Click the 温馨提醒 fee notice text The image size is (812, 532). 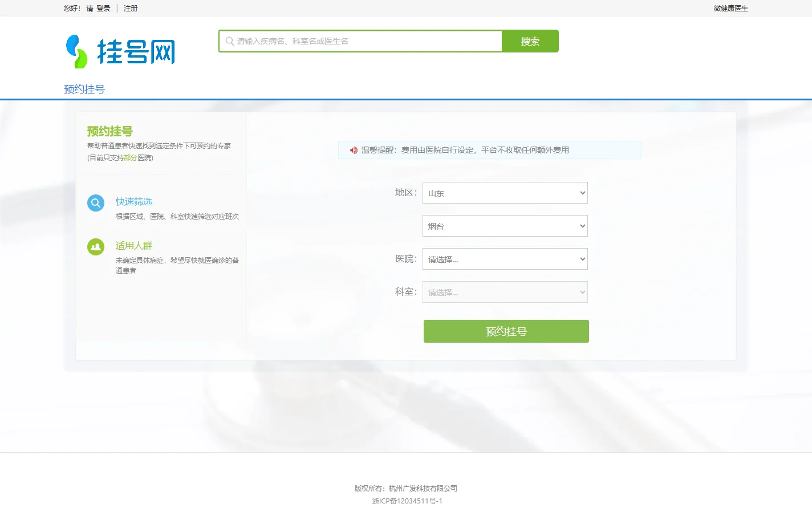point(465,150)
